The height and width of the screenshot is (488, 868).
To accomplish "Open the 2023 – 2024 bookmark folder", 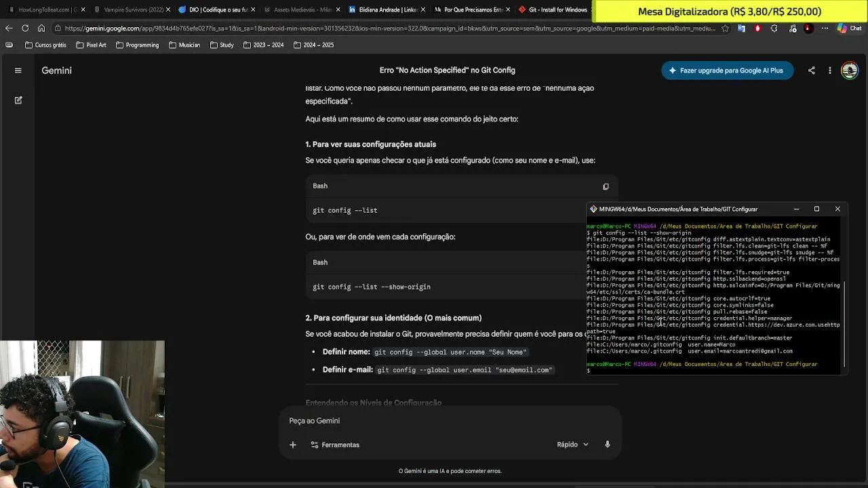I will [263, 45].
